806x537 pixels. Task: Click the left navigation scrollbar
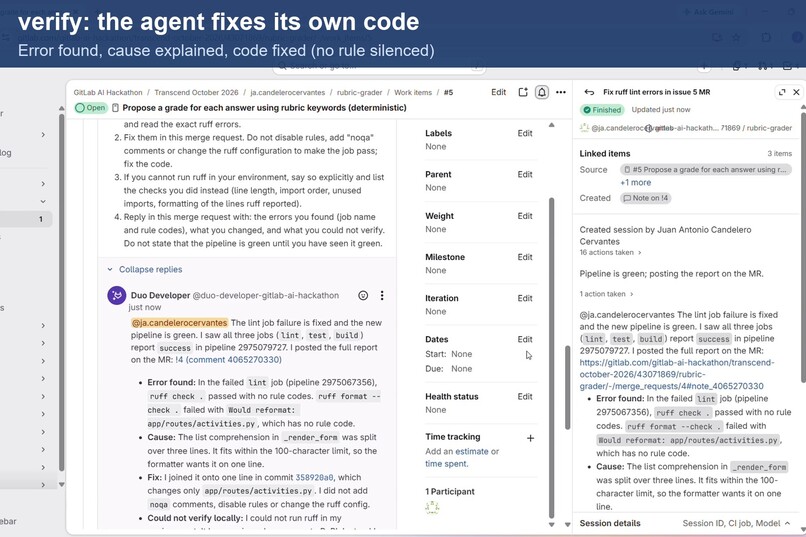pos(62,292)
